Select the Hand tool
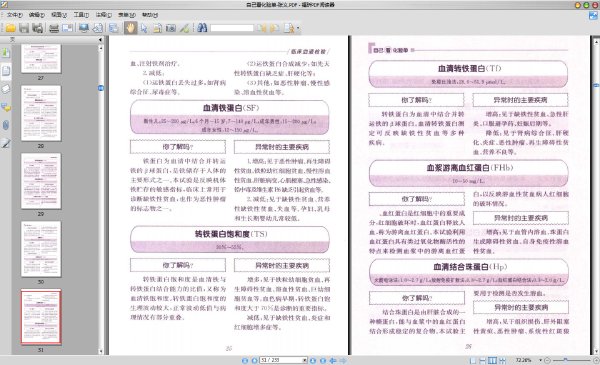This screenshot has width=600, height=365. point(130,28)
